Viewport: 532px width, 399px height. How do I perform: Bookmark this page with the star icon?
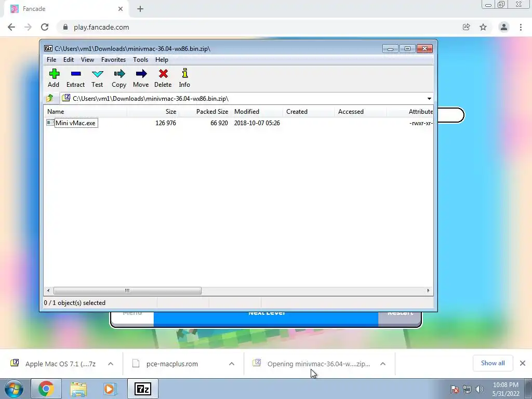[x=483, y=27]
